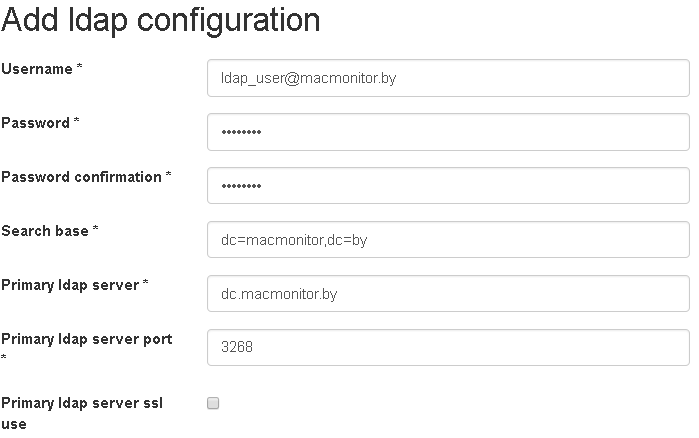Click the Password confirmation label
699x438 pixels.
pos(81,177)
